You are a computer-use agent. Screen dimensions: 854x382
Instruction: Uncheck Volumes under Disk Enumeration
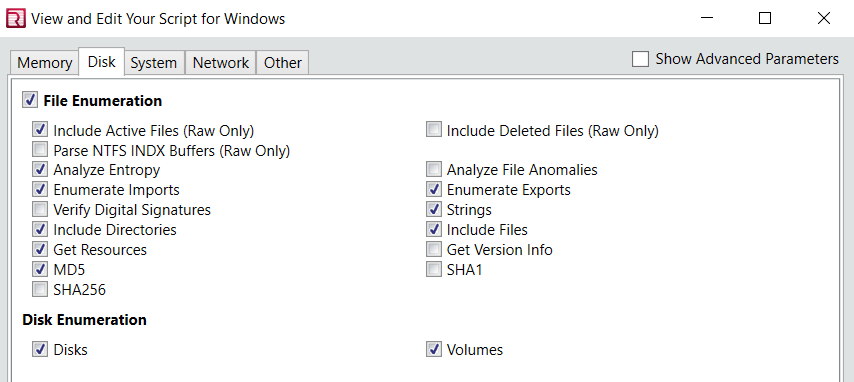tap(434, 349)
